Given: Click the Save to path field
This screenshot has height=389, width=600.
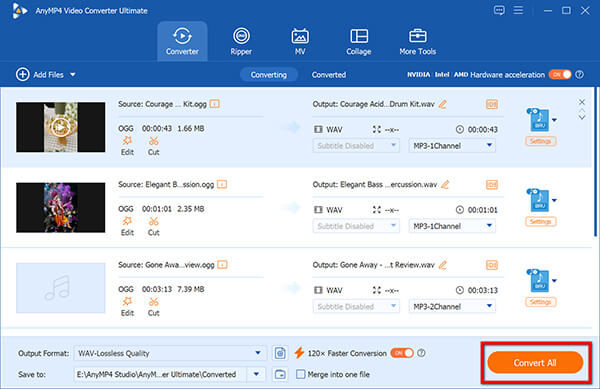Looking at the screenshot, I should pos(161,374).
